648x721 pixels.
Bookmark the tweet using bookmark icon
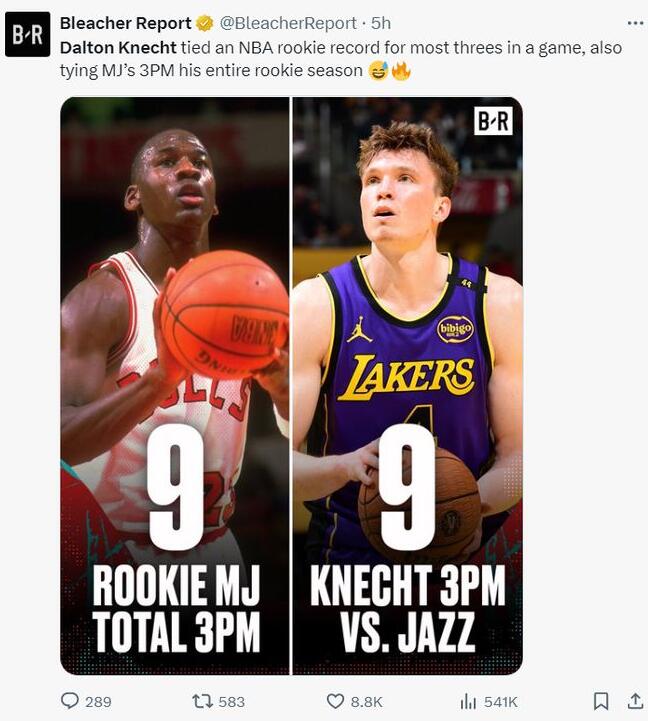coord(601,701)
